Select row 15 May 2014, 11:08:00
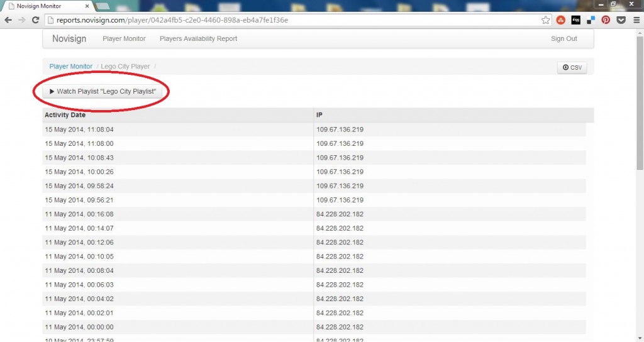The height and width of the screenshot is (342, 644). pyautogui.click(x=314, y=143)
